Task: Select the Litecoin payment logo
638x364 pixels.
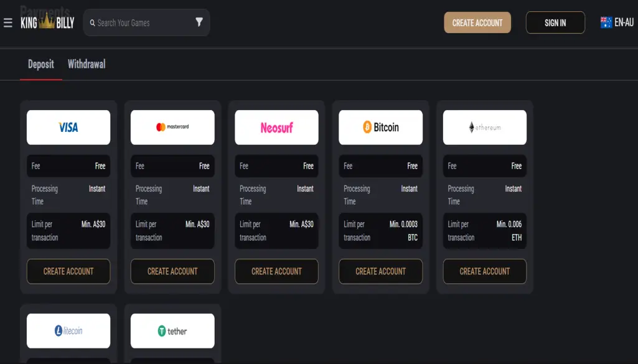Action: click(68, 331)
